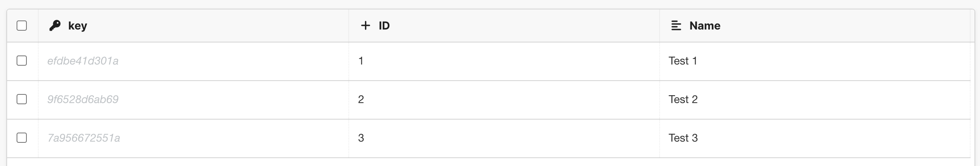Check the box for row efdbe41d301a
Viewport: 980px width, 166px height.
tap(22, 61)
